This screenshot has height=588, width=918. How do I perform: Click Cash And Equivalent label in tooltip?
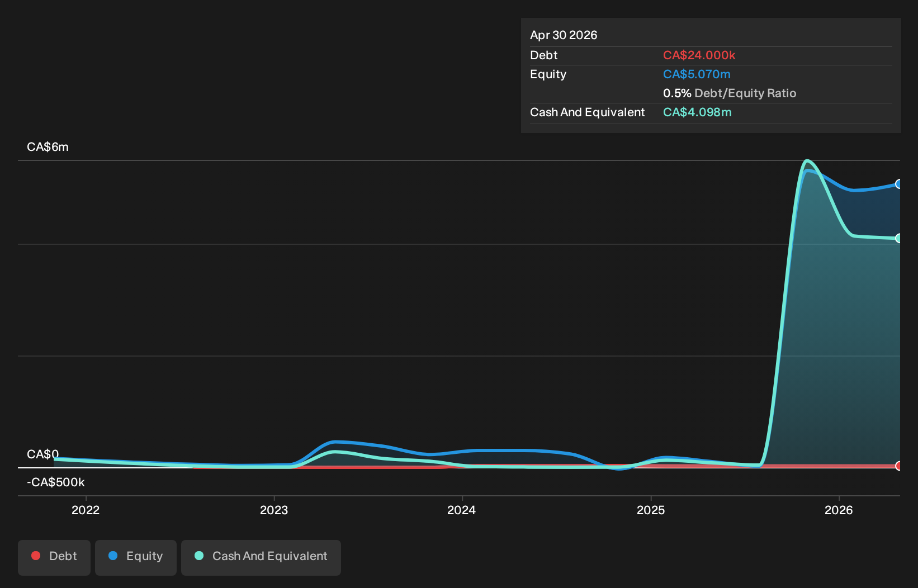pos(587,112)
